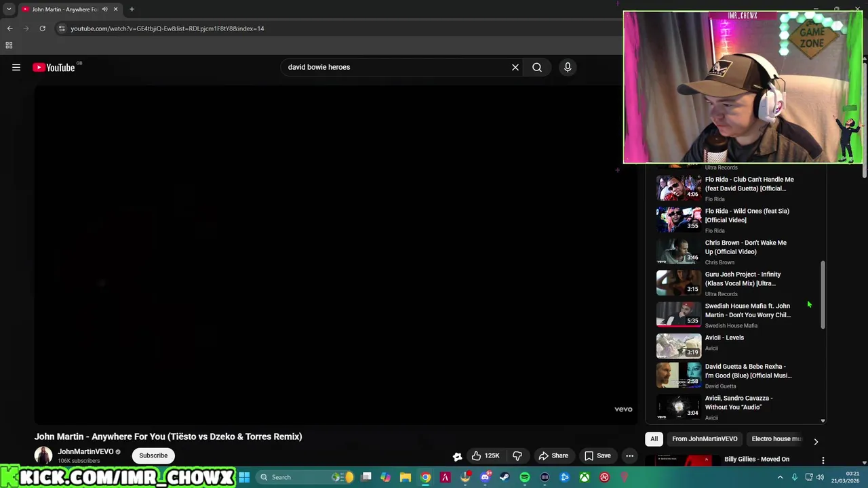
Task: Click the video player area
Action: 336,253
